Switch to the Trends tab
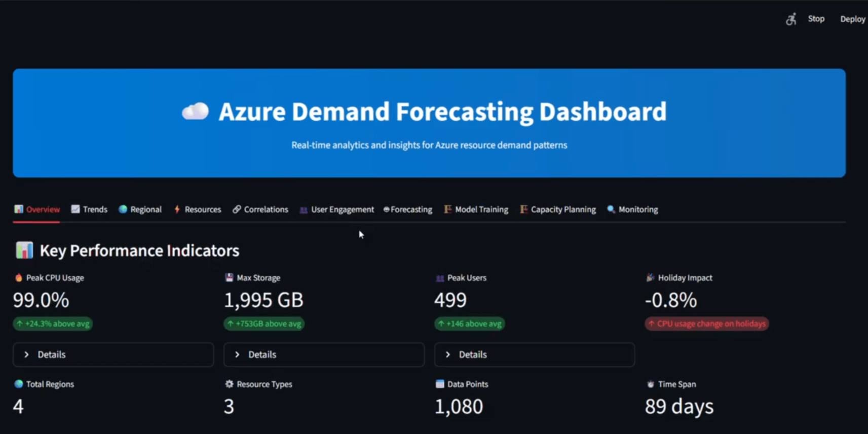Image resolution: width=868 pixels, height=434 pixels. pyautogui.click(x=89, y=209)
